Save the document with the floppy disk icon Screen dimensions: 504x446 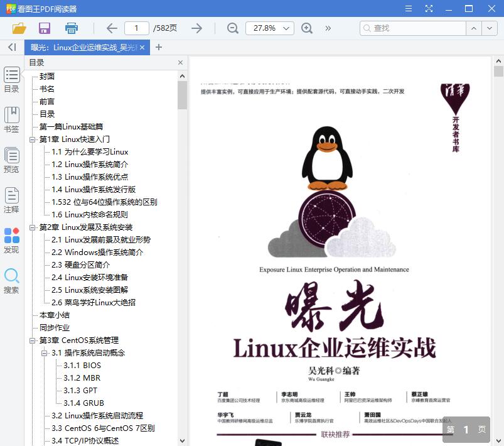tap(45, 28)
